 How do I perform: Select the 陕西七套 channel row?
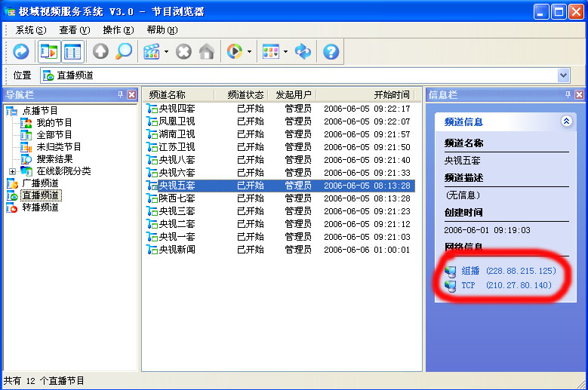[x=280, y=198]
